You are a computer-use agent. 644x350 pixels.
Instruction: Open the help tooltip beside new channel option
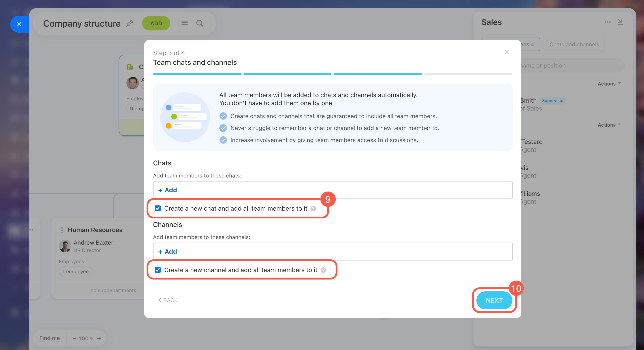pos(323,270)
